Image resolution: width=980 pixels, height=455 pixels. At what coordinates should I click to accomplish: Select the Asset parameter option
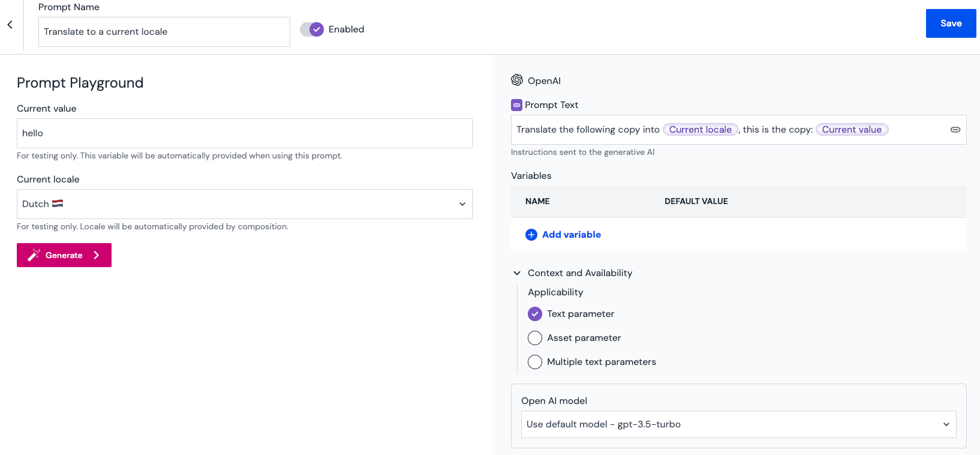535,338
